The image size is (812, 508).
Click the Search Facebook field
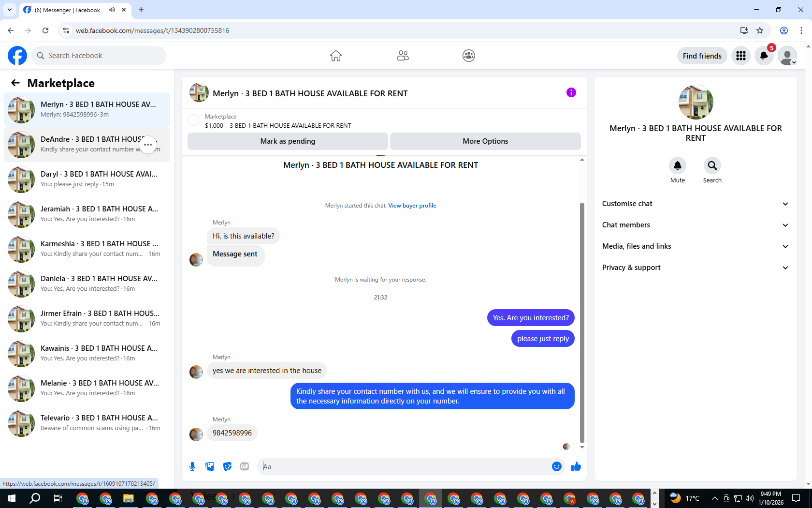click(99, 56)
